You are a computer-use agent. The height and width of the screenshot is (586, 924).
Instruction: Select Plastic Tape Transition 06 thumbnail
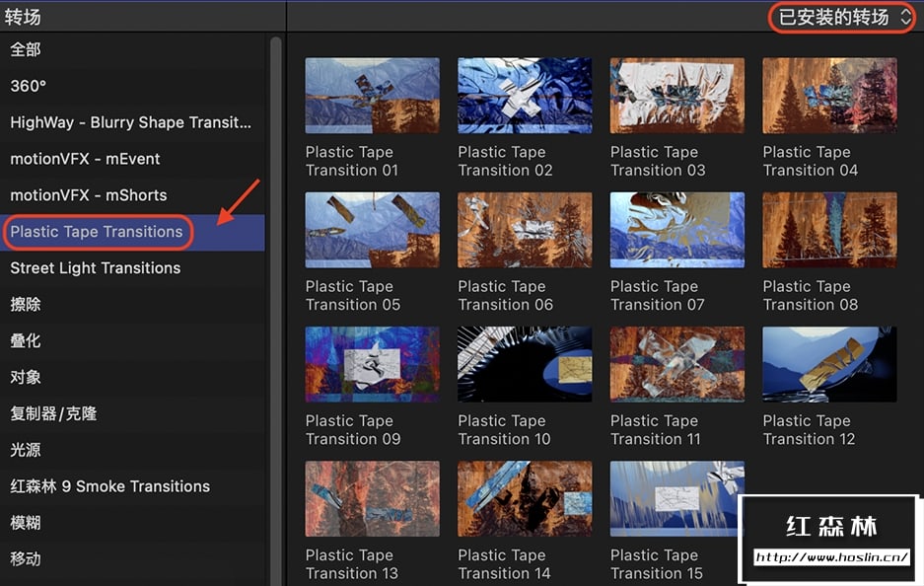(525, 230)
